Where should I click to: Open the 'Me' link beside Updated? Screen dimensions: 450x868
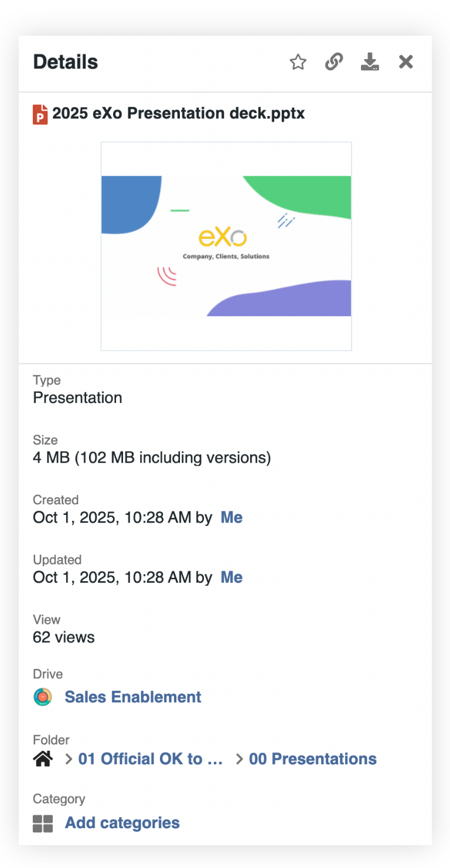tap(231, 577)
